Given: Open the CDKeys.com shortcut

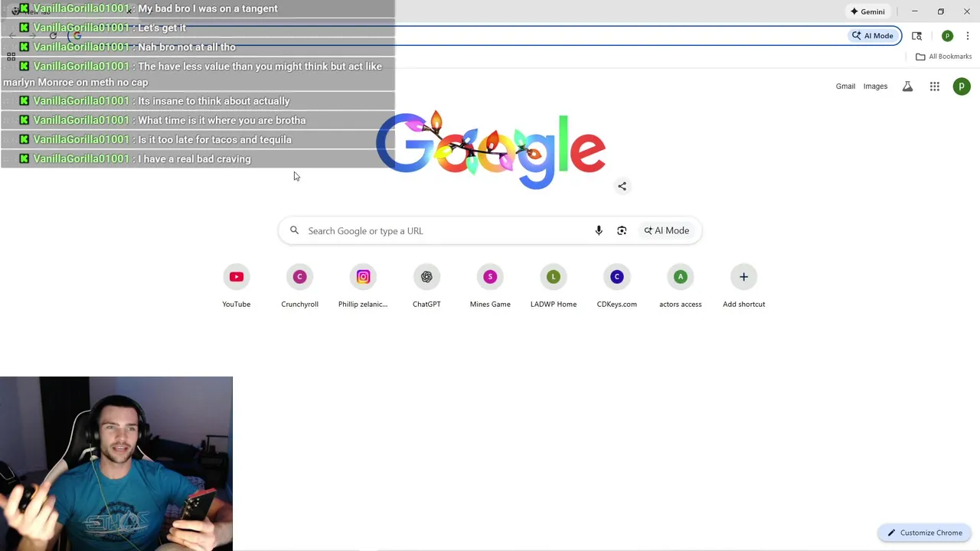Looking at the screenshot, I should (x=617, y=286).
